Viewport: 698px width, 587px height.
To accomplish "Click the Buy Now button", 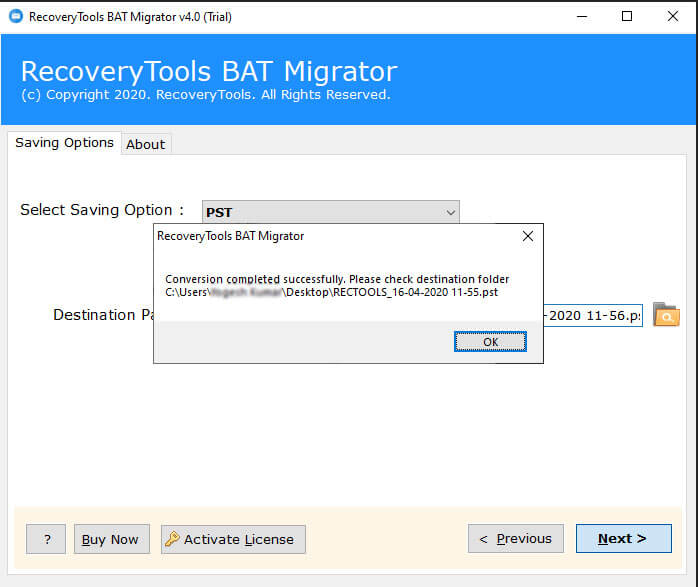I will (111, 539).
